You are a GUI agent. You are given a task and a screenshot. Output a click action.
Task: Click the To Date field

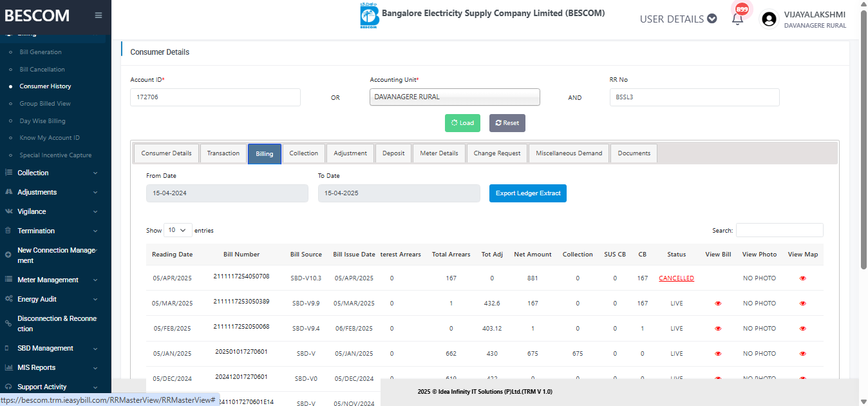pyautogui.click(x=399, y=193)
